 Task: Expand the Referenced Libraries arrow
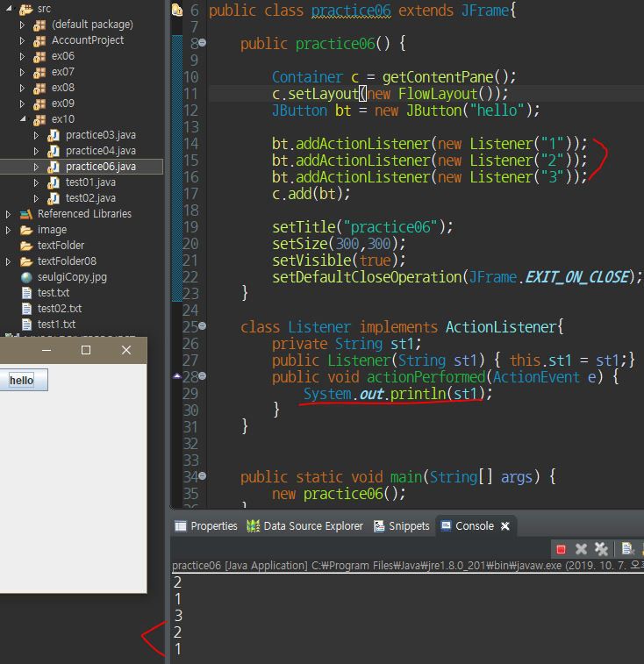(x=8, y=214)
